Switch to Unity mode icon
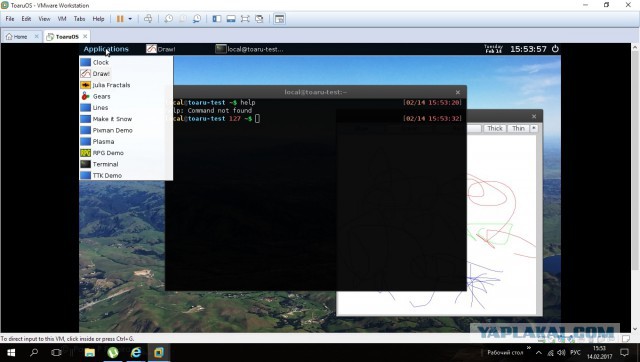Image resolution: width=640 pixels, height=362 pixels. 259,19
